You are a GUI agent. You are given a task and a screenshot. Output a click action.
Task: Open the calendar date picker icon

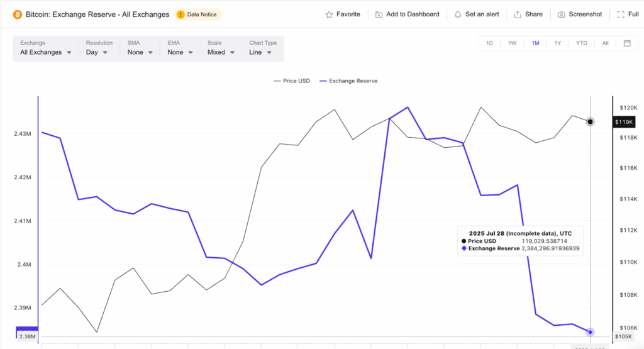tap(627, 43)
